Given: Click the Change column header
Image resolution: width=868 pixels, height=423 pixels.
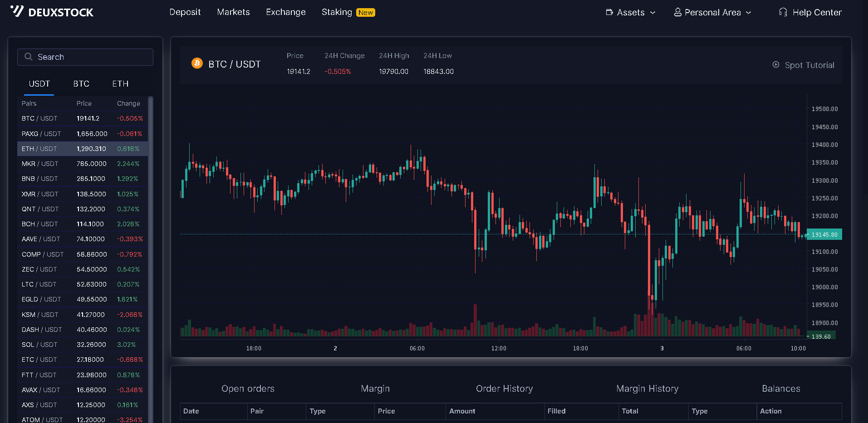Looking at the screenshot, I should coord(128,103).
